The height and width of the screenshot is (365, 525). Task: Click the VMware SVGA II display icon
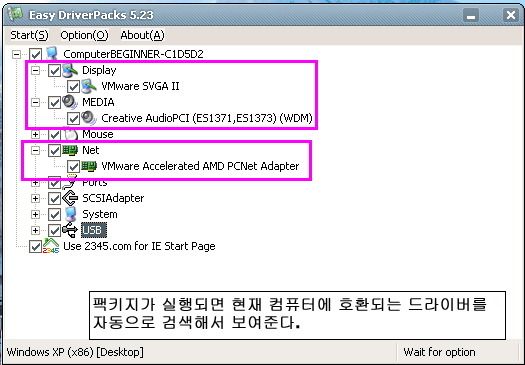coord(89,86)
